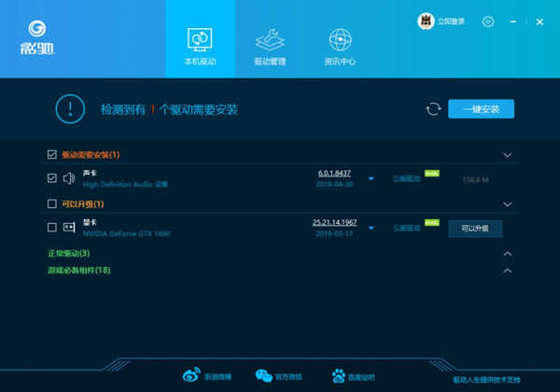Expand the normal drivers (3) section
The image size is (560, 392).
pyautogui.click(x=508, y=254)
